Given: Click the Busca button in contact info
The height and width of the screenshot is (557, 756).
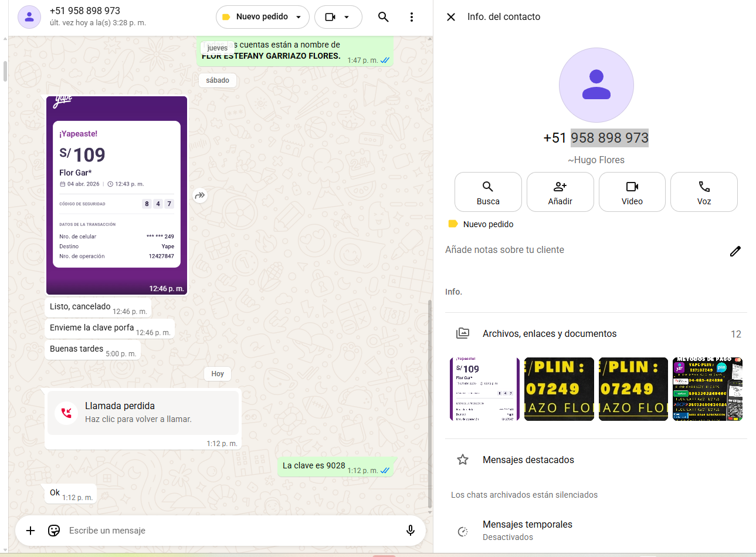Looking at the screenshot, I should [487, 192].
